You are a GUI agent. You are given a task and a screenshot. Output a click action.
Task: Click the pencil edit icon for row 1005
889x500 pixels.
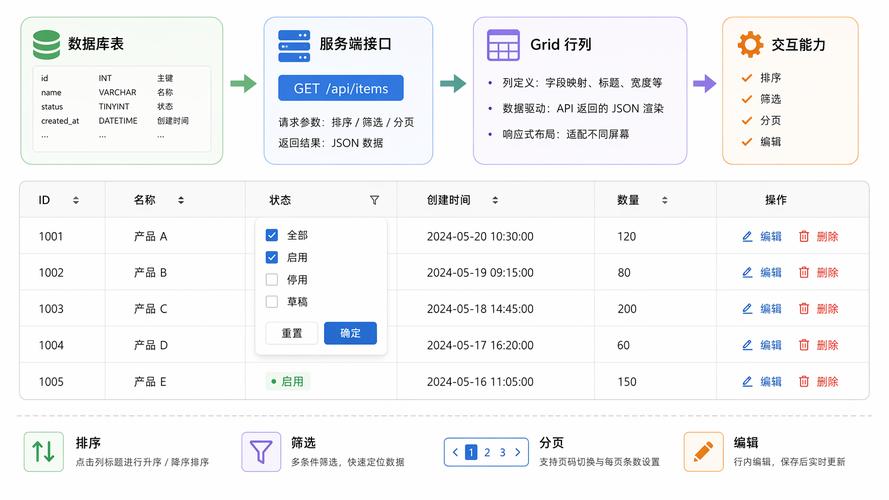coord(747,382)
